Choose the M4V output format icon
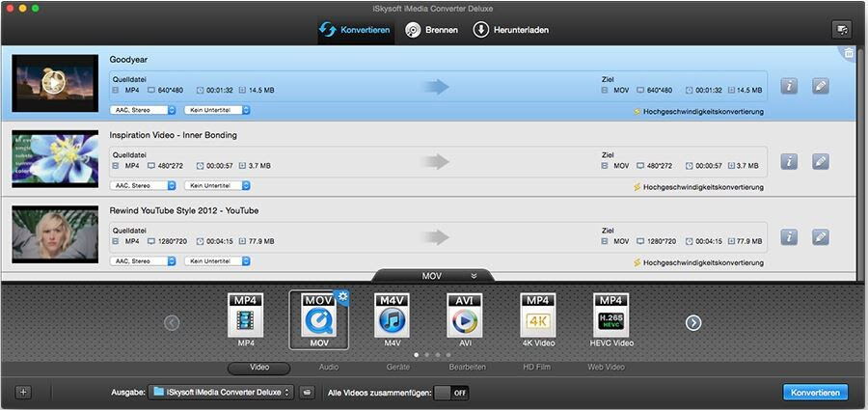Viewport: 868px width, 410px height. point(392,315)
